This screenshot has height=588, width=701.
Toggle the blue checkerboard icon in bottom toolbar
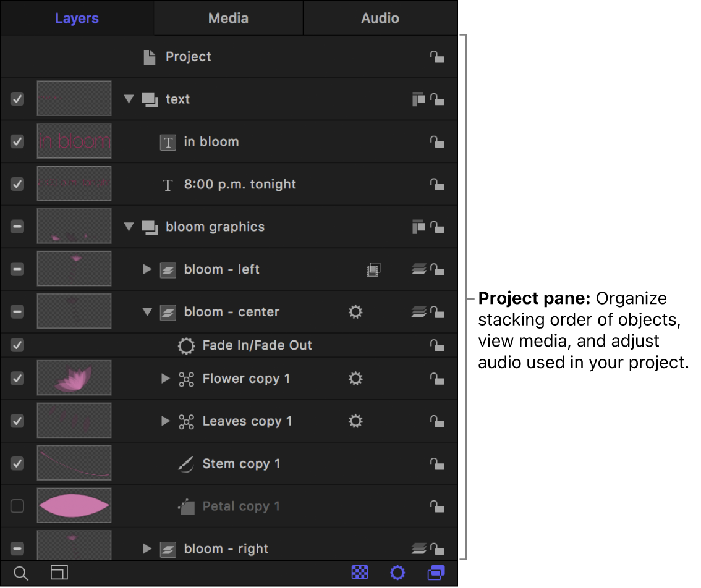coord(360,573)
